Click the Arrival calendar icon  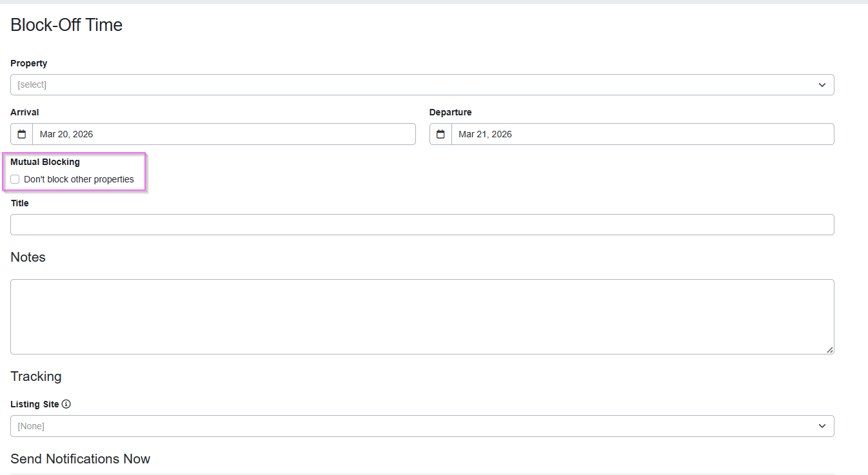[22, 134]
